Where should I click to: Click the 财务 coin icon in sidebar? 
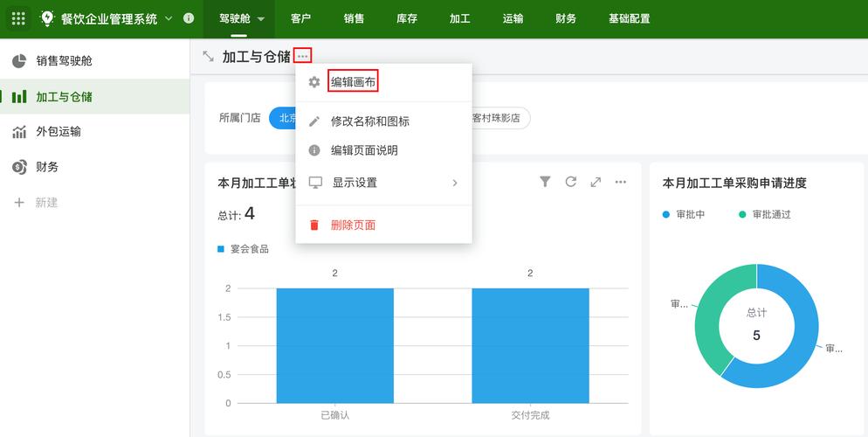click(x=19, y=167)
